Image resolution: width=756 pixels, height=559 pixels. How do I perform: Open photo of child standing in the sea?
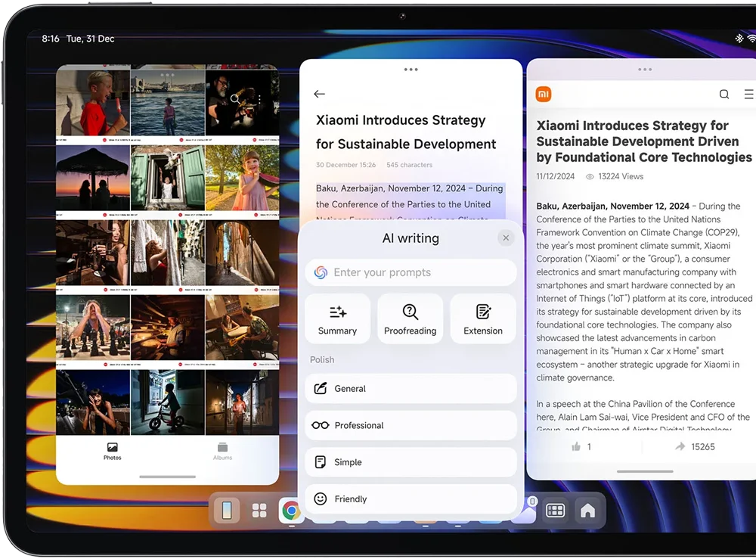tap(168, 102)
